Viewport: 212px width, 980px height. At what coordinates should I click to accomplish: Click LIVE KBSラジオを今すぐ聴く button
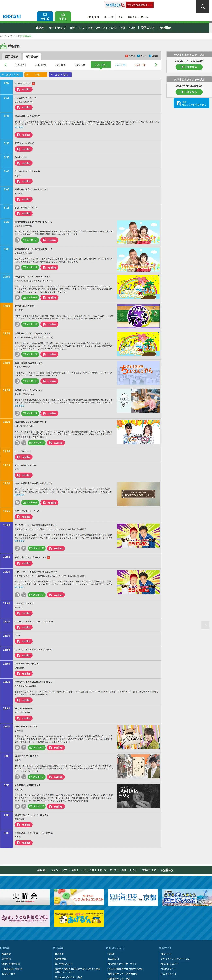(191, 103)
